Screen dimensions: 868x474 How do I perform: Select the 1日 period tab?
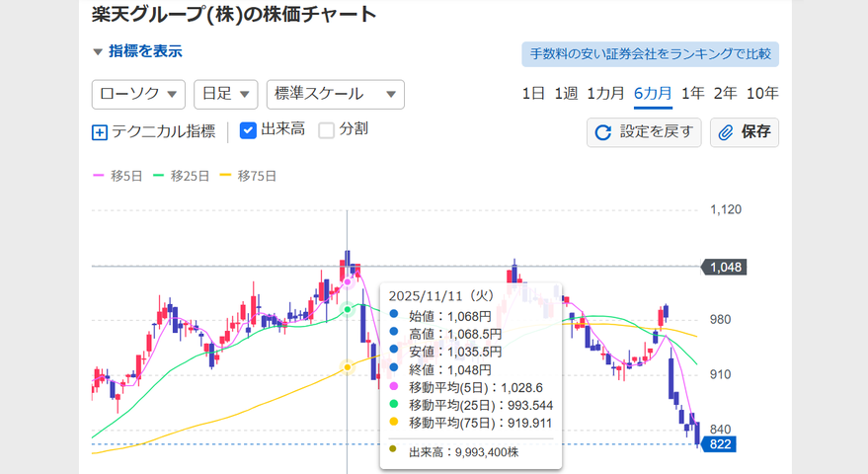[533, 94]
